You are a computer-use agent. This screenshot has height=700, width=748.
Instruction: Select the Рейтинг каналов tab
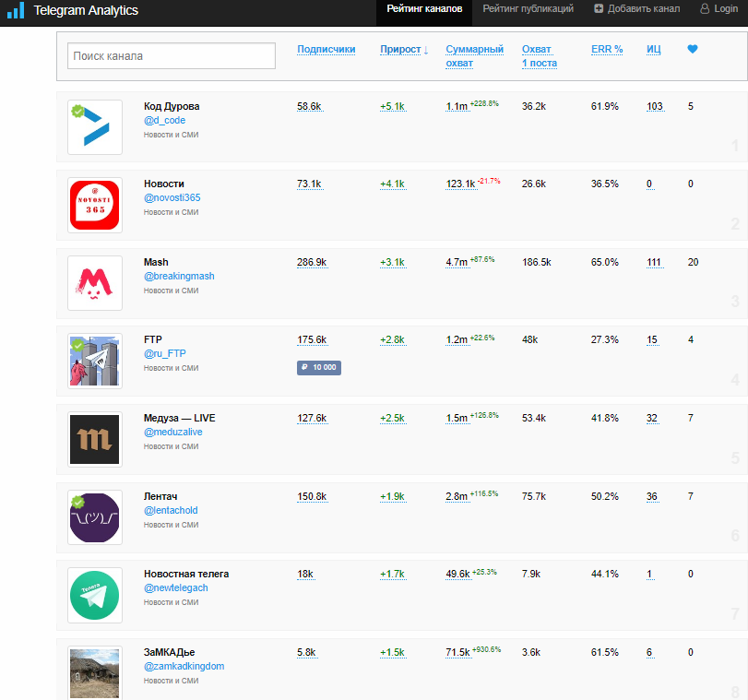pyautogui.click(x=424, y=8)
